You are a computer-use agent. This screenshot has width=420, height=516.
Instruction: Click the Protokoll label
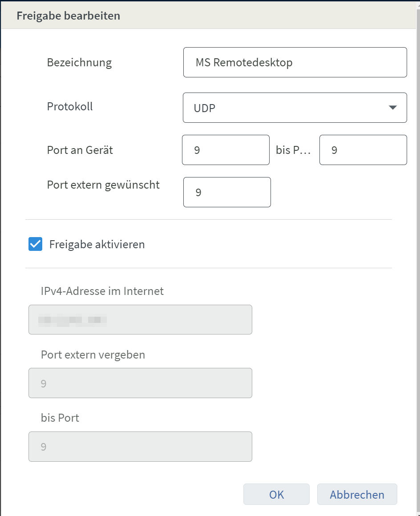70,106
